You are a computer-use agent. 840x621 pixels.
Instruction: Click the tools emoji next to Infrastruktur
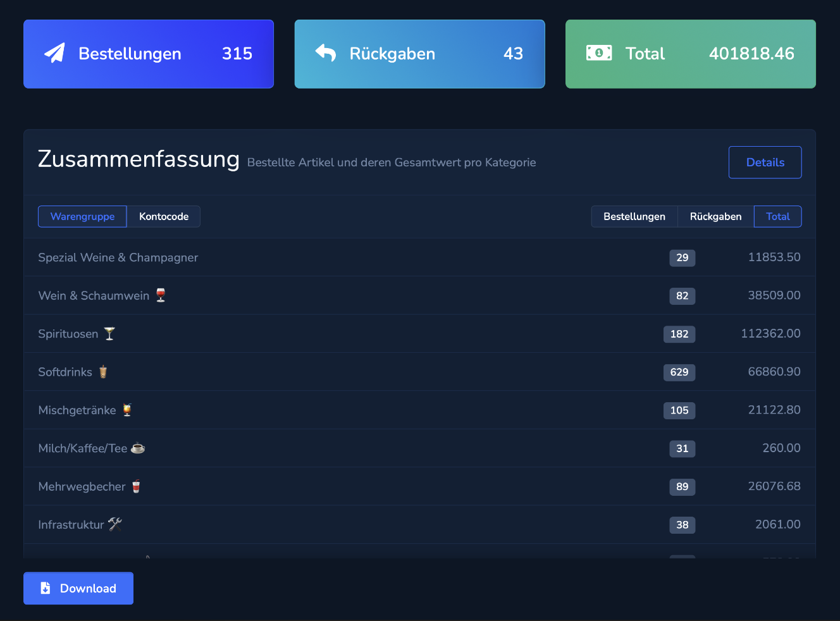115,524
